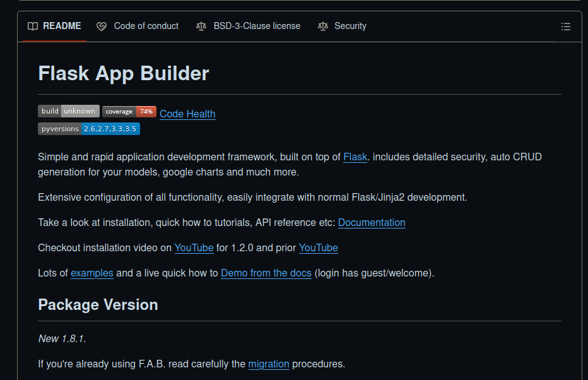Click the migration procedures link
Viewport: 588px width, 380px height.
point(269,364)
